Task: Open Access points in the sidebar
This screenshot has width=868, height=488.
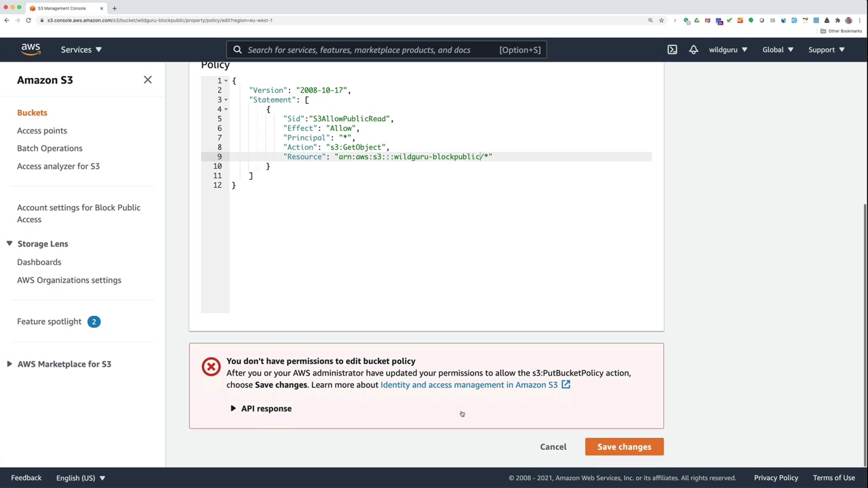Action: 42,131
